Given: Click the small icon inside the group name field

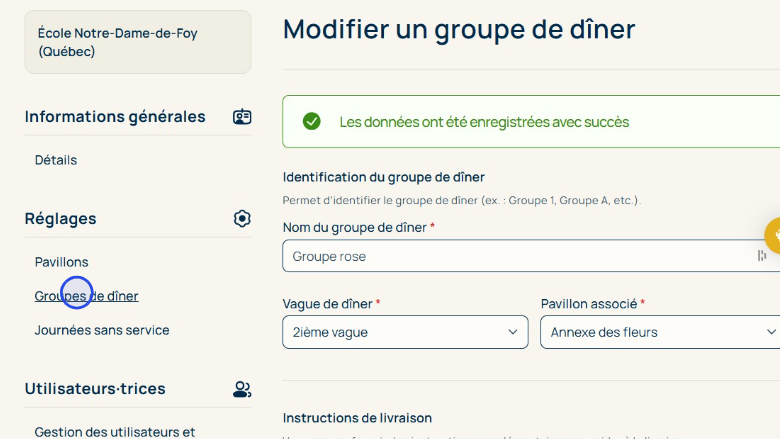Looking at the screenshot, I should 762,256.
